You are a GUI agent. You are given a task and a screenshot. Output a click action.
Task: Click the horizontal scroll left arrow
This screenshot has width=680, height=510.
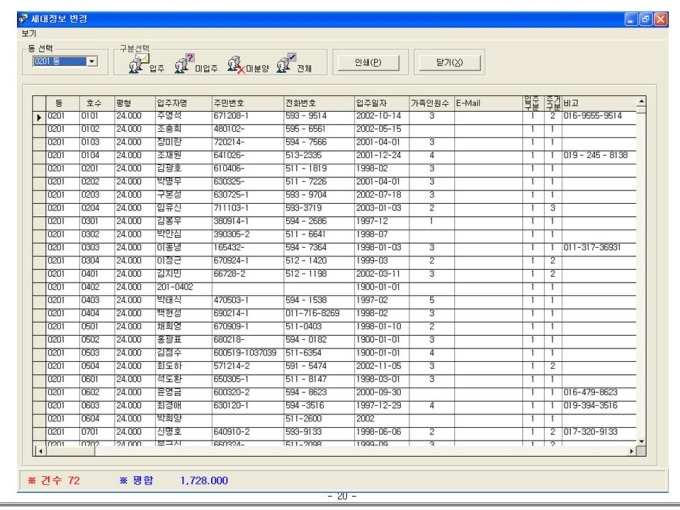pos(40,451)
